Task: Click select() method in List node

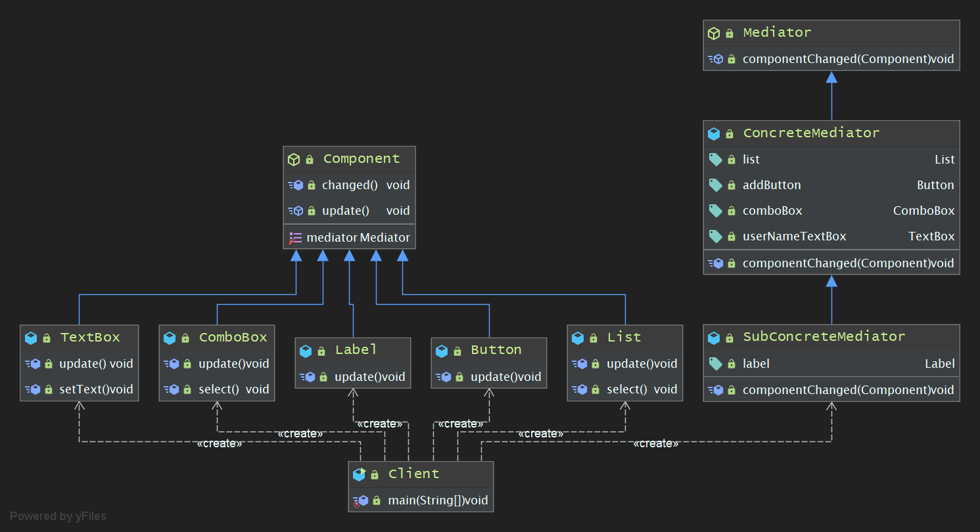Action: coord(626,389)
